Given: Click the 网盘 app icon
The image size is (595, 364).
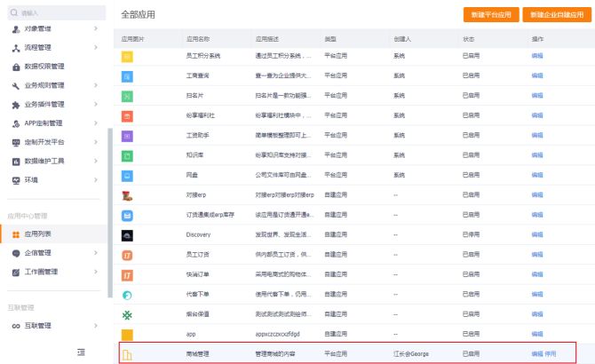Looking at the screenshot, I should click(x=127, y=176).
